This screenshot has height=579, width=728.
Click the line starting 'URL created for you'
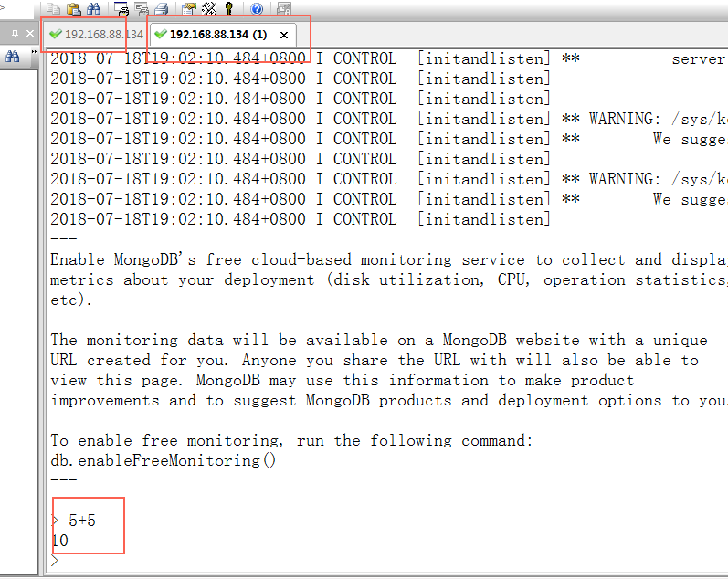pos(375,361)
